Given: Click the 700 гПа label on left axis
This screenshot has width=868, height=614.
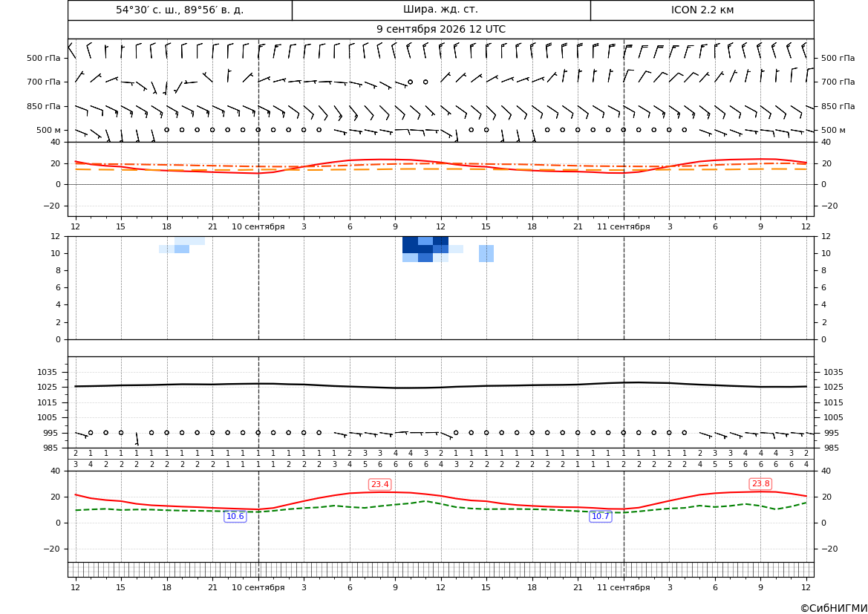Looking at the screenshot, I should 44,82.
